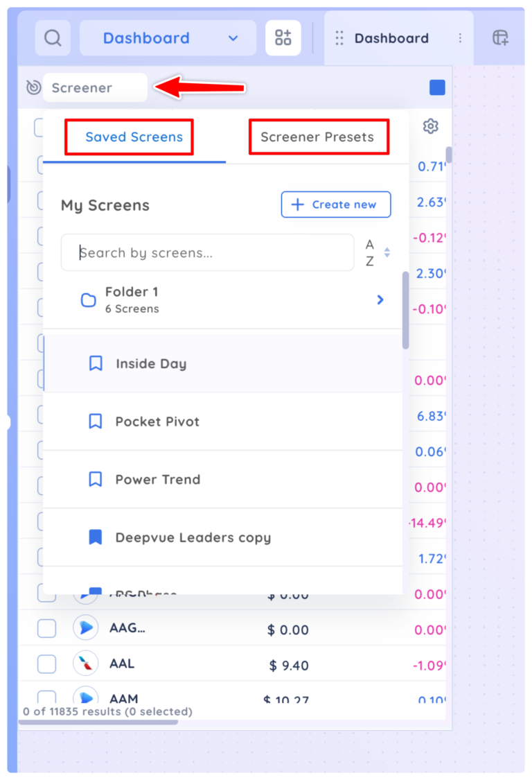Open the three-dot menu on the Dashboard tab
Viewport: 532px width, 780px height.
point(460,38)
